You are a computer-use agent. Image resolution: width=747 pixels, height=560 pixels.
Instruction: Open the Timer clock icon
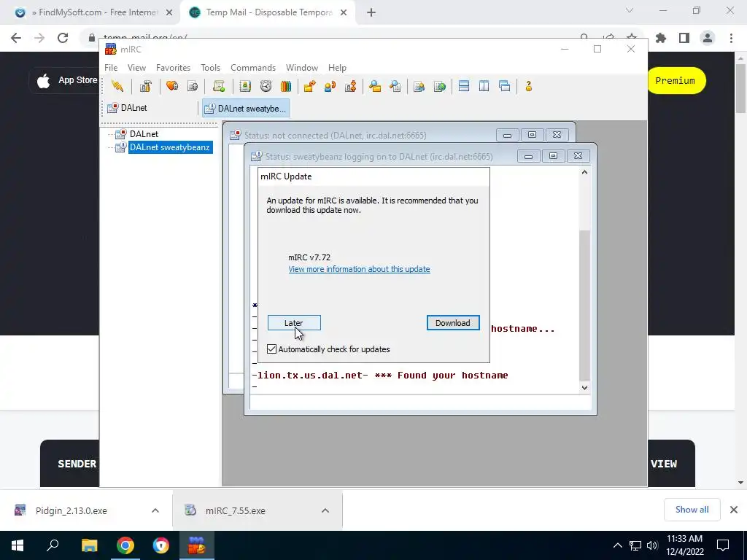pyautogui.click(x=266, y=86)
